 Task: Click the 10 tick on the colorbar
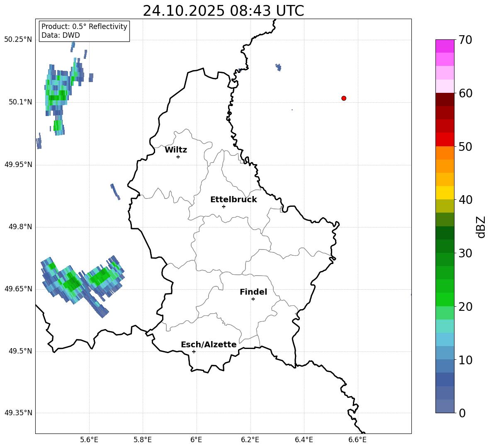466,360
